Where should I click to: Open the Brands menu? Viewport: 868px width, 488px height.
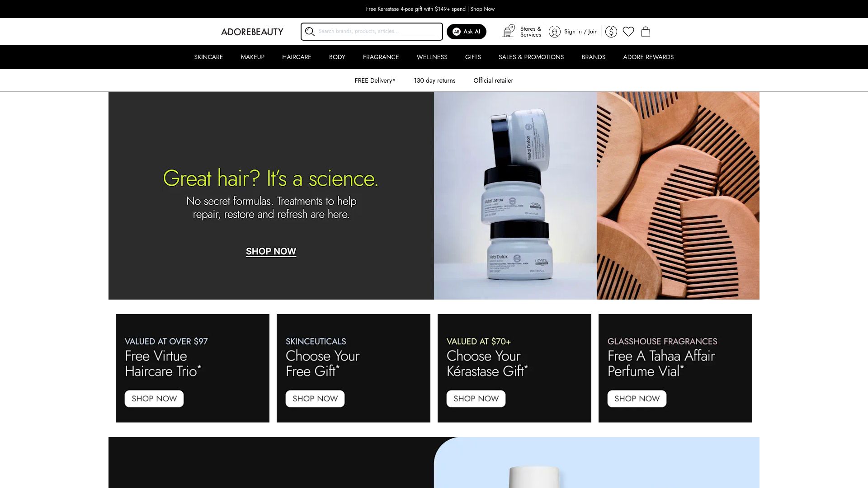593,57
